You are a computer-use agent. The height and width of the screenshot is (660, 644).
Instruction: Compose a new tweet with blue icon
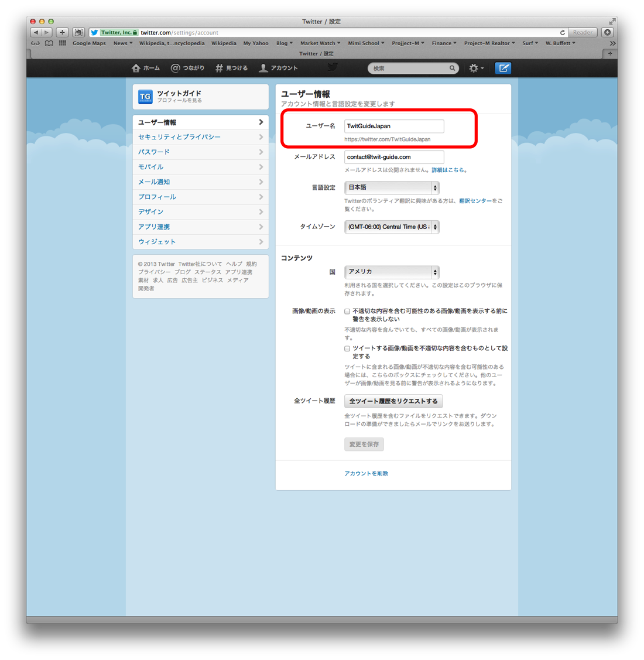(x=503, y=68)
